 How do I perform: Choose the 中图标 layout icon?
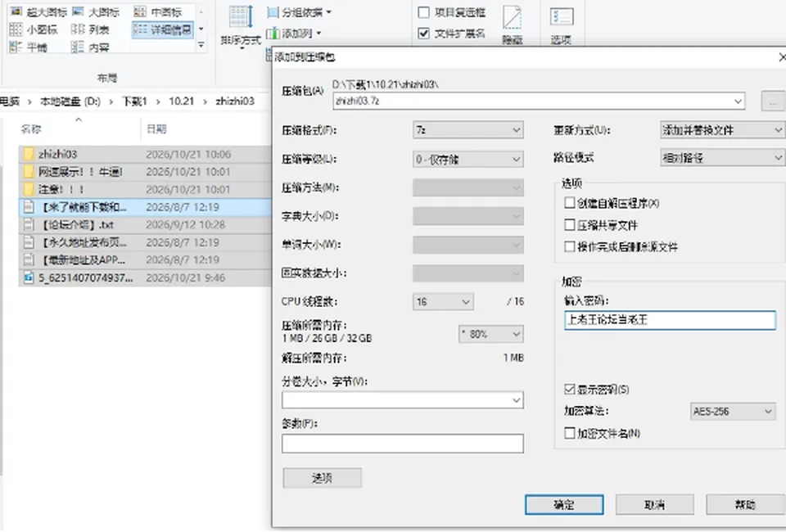click(140, 11)
